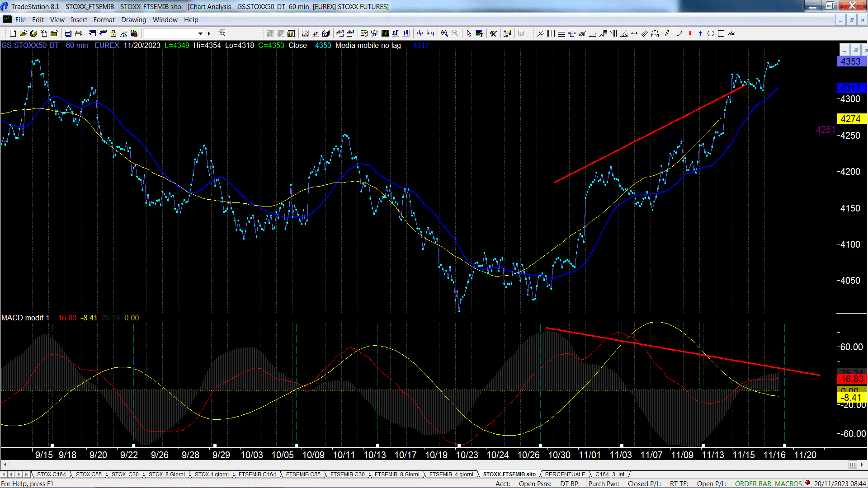
Task: Switch to STOX 4 giorni tab
Action: [212, 474]
